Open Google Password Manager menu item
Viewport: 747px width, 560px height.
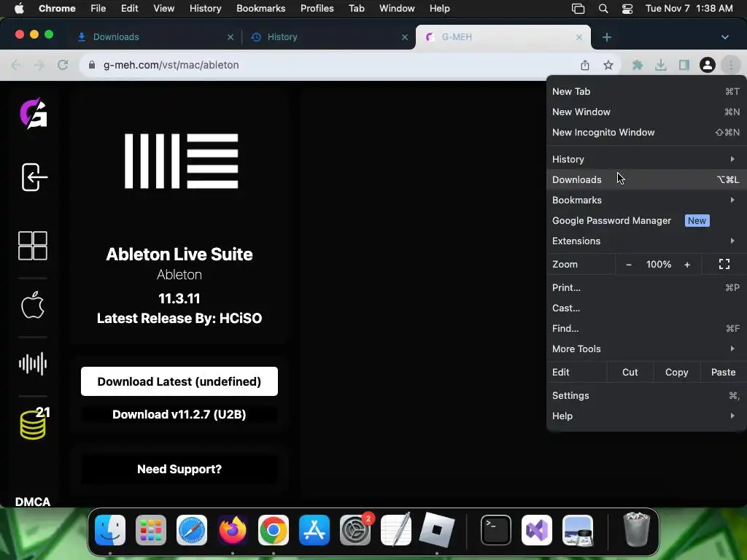click(646, 220)
